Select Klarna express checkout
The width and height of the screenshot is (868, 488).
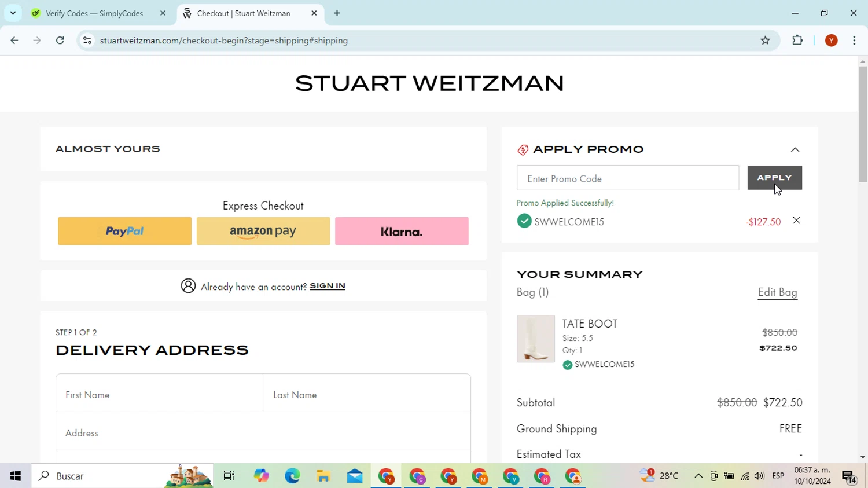tap(402, 231)
